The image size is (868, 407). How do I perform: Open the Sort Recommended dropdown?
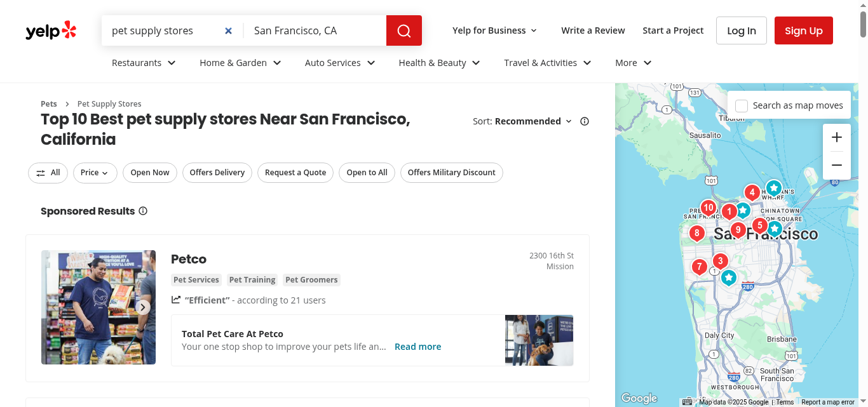[533, 121]
